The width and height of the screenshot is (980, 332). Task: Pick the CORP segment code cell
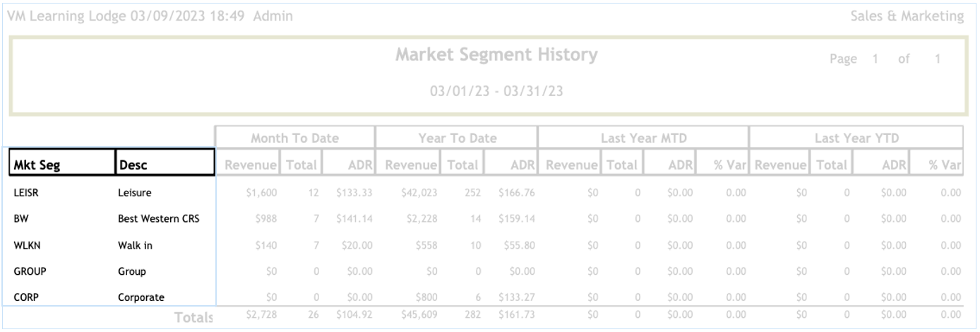coord(24,297)
